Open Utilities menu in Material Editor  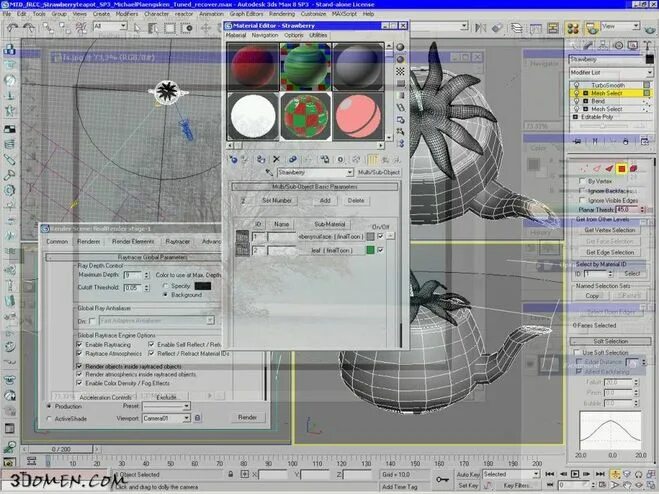pos(318,35)
